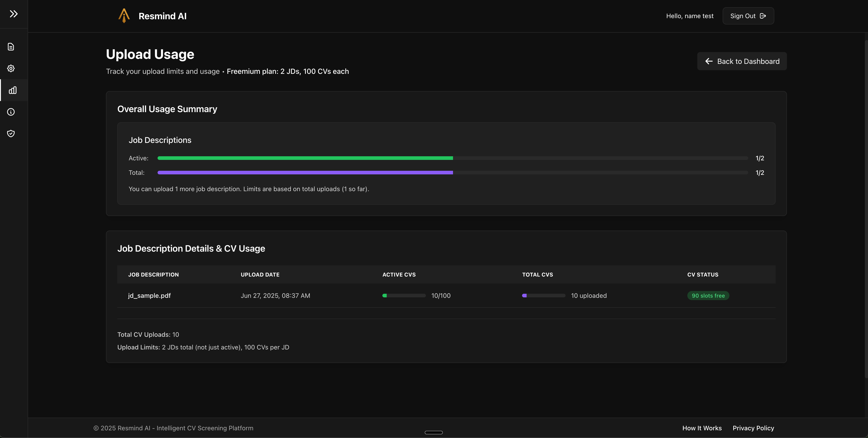This screenshot has width=868, height=438.
Task: Click the 90 slots free badge
Action: click(708, 296)
